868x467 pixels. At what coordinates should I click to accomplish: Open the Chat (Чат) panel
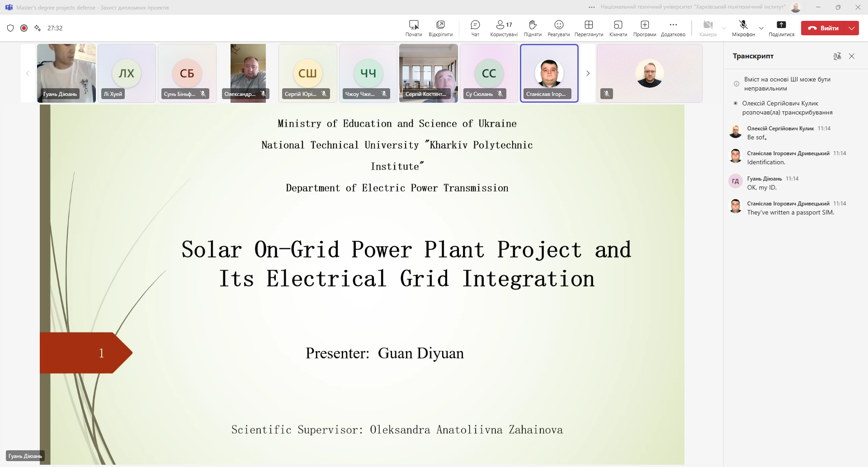pos(475,28)
